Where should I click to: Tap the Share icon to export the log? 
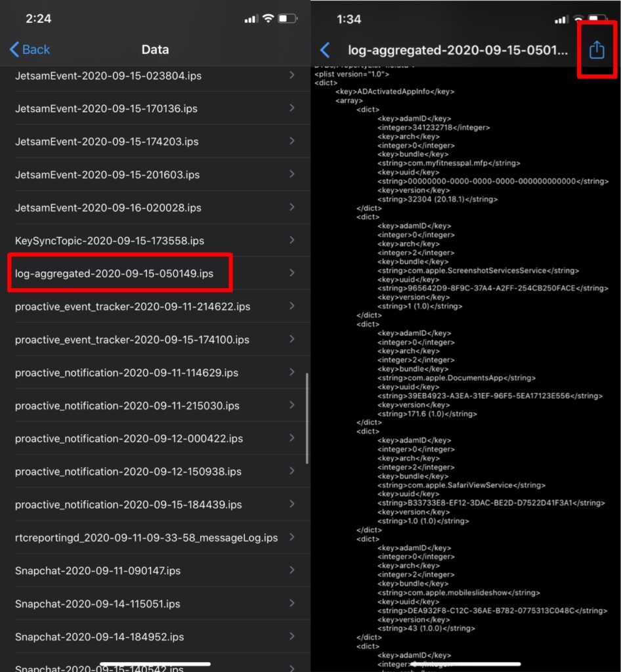[596, 49]
